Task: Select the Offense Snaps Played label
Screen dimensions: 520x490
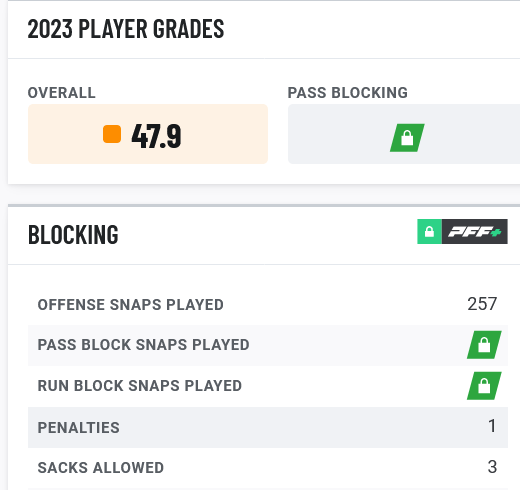Action: coord(130,305)
